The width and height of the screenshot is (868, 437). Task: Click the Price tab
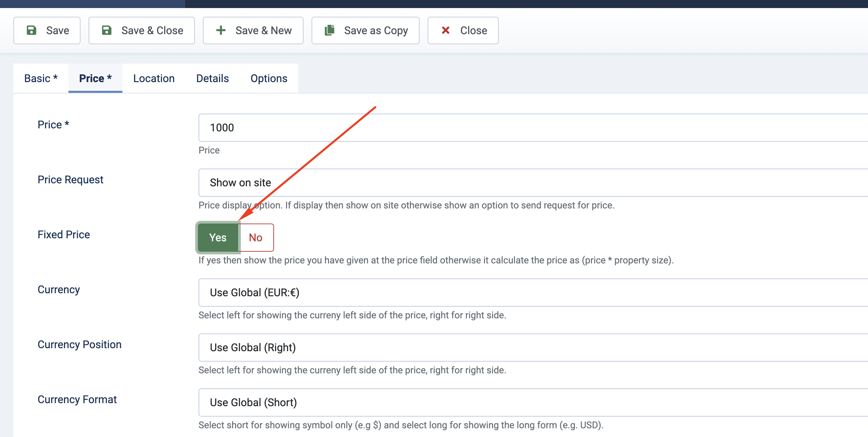[x=95, y=78]
